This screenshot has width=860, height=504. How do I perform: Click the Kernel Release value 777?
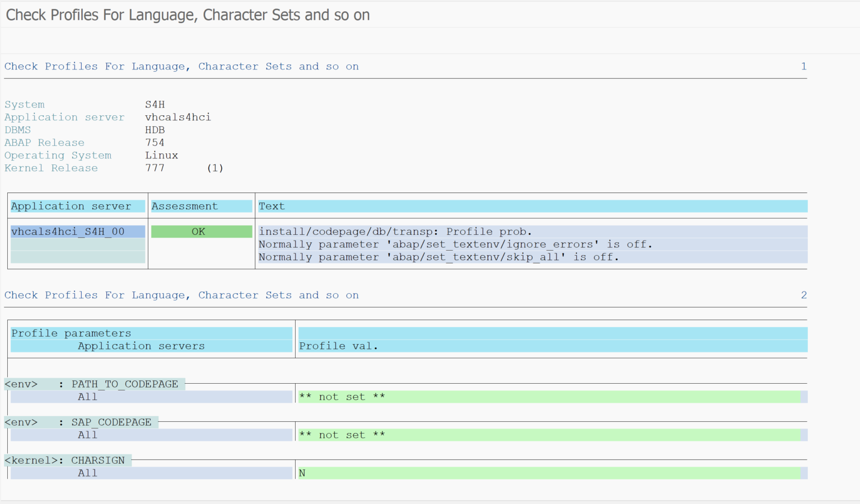pyautogui.click(x=155, y=168)
